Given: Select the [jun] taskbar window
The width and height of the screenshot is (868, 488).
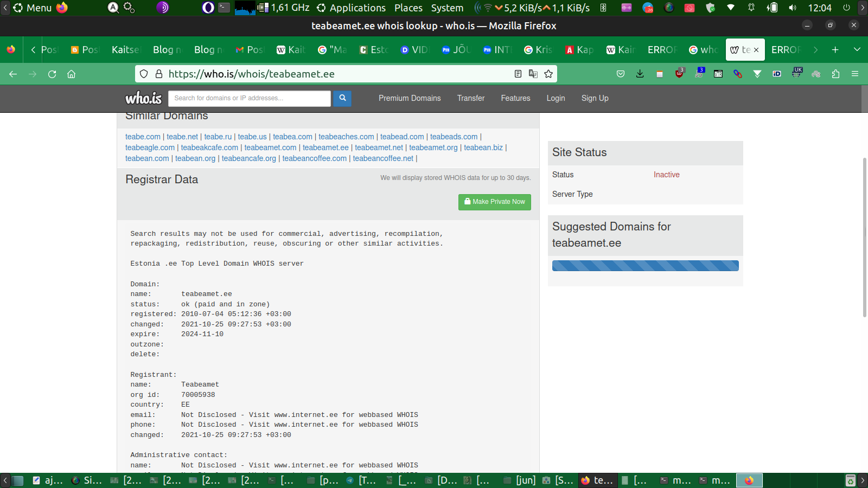Looking at the screenshot, I should (520, 480).
